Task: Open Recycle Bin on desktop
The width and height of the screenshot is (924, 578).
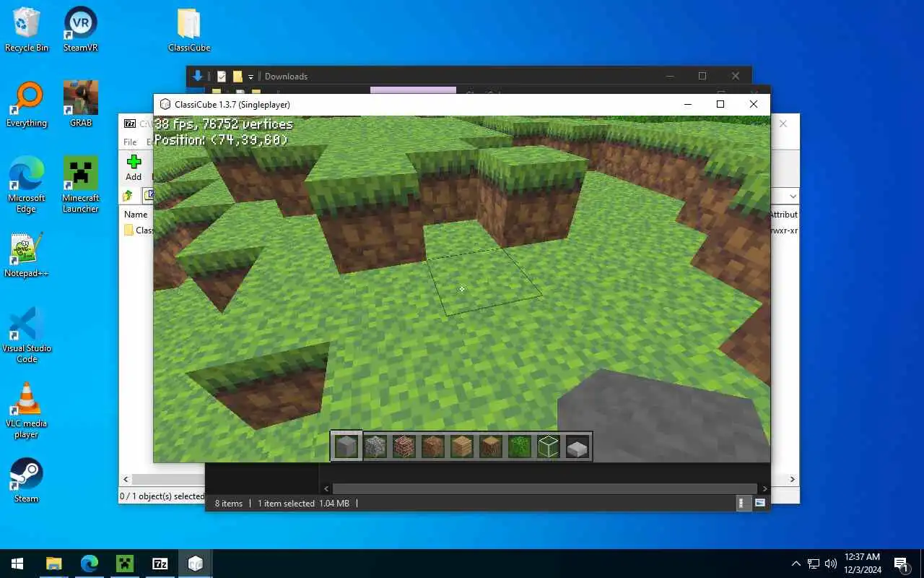Action: 27,30
